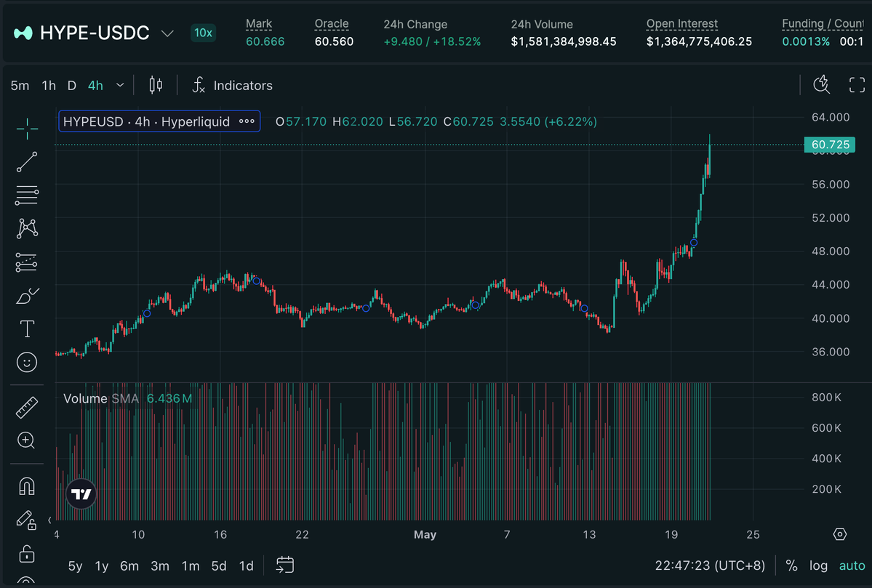Toggle stay-in-drawing-mode pencil lock
Viewport: 872px width, 588px height.
tap(26, 520)
